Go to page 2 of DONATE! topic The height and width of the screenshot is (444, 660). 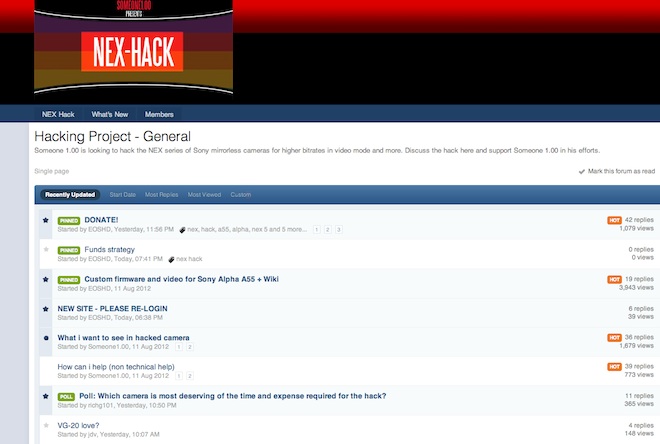327,229
